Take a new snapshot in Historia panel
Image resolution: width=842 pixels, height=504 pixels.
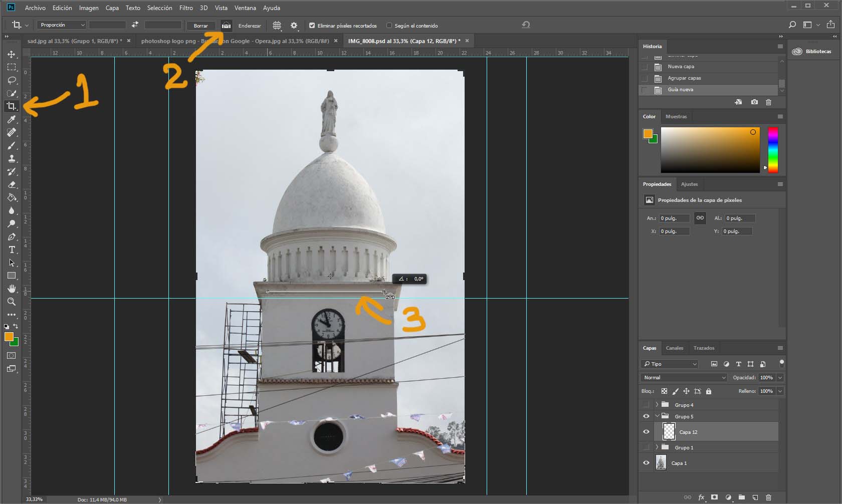pos(754,102)
